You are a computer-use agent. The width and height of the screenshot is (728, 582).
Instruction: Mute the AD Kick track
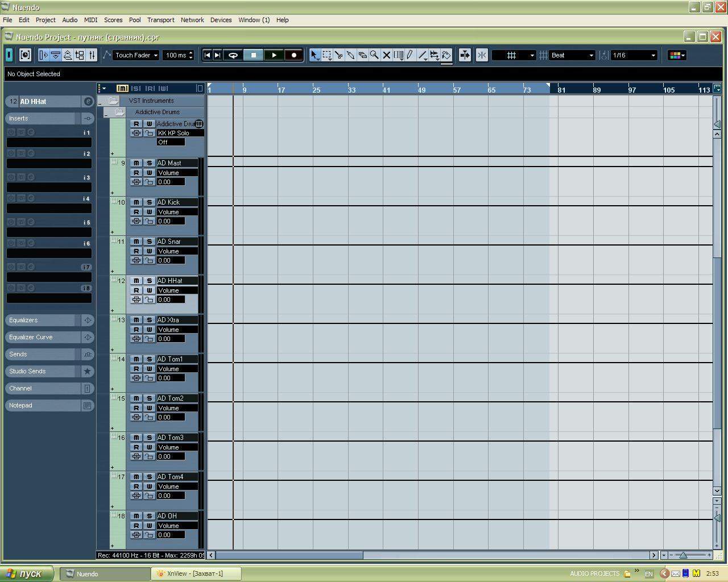point(136,202)
